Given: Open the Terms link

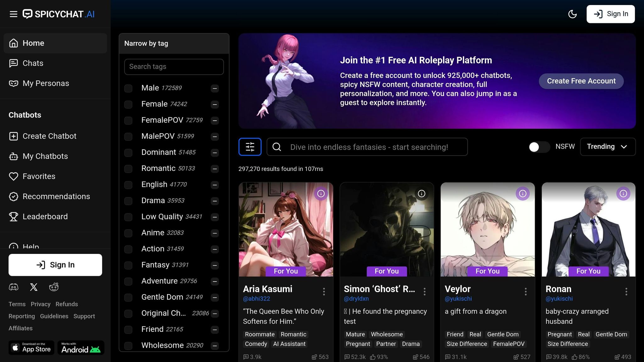Looking at the screenshot, I should click(17, 304).
